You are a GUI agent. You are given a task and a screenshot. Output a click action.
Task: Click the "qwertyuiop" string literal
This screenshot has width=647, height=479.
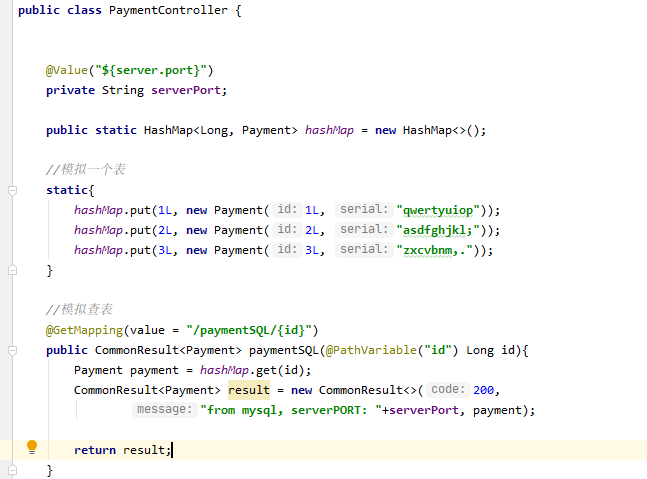438,210
